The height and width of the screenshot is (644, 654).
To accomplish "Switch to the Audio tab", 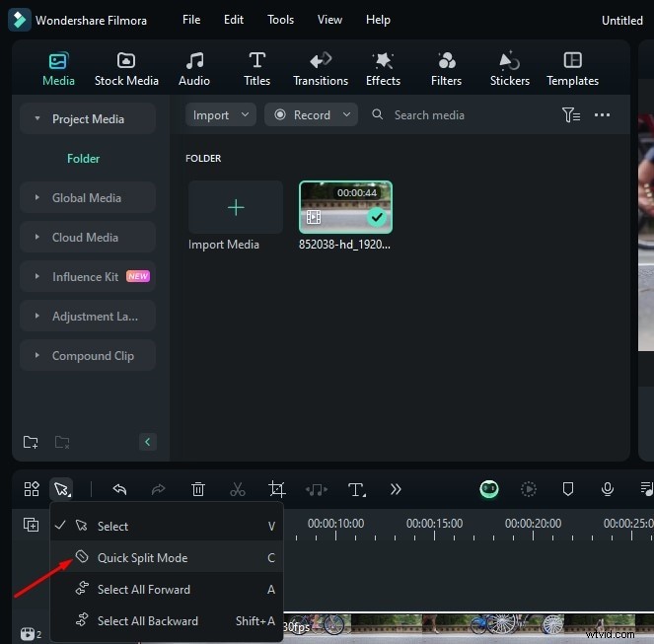I will click(194, 69).
